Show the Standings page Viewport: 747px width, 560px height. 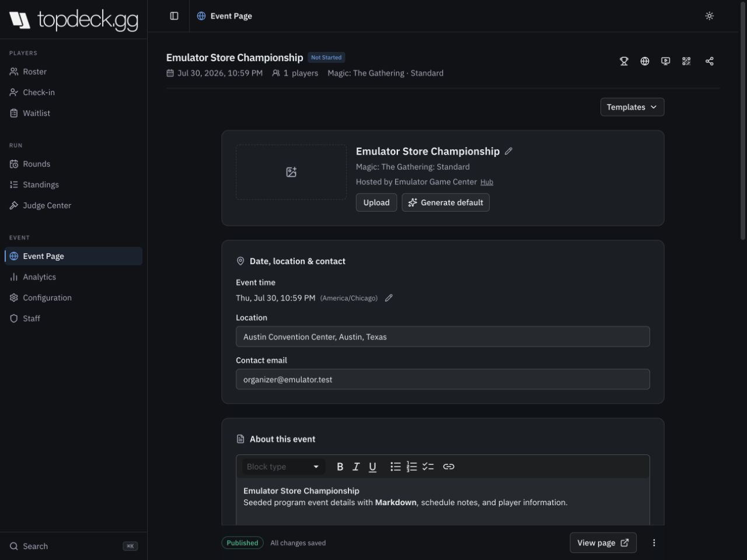click(x=74, y=185)
